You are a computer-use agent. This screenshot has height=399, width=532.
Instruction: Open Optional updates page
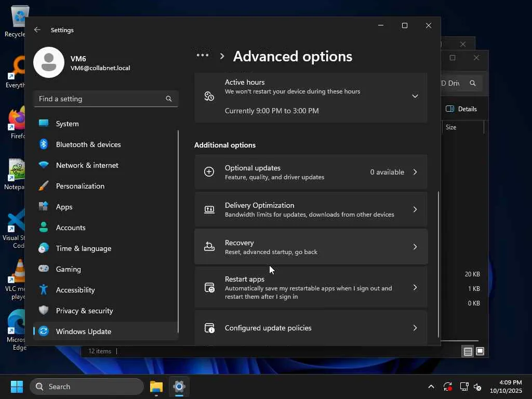point(311,172)
